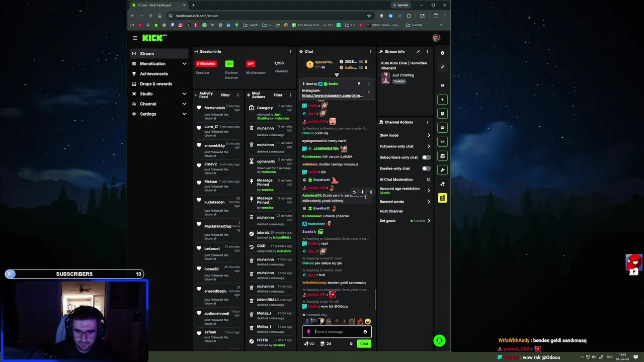Image resolution: width=644 pixels, height=362 pixels.
Task: Bookmark this page with the star icon
Action: click(x=369, y=16)
